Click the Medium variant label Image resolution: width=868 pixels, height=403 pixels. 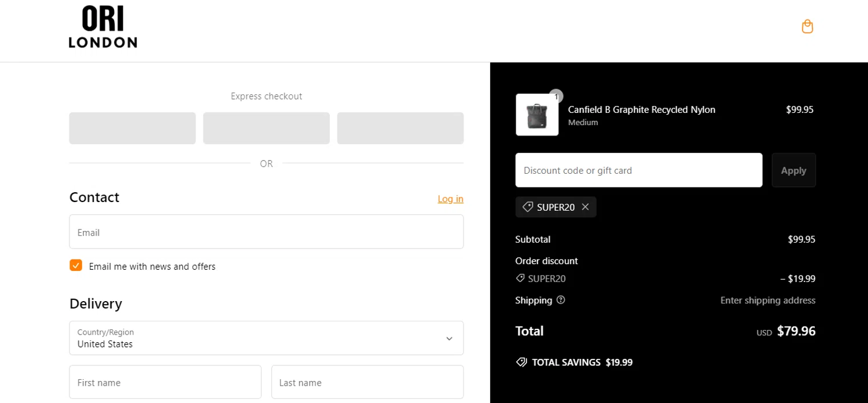583,122
